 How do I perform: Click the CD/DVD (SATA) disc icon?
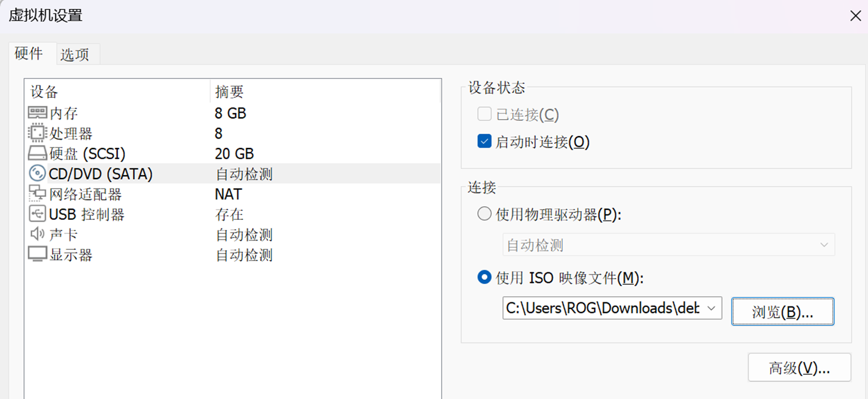point(37,174)
